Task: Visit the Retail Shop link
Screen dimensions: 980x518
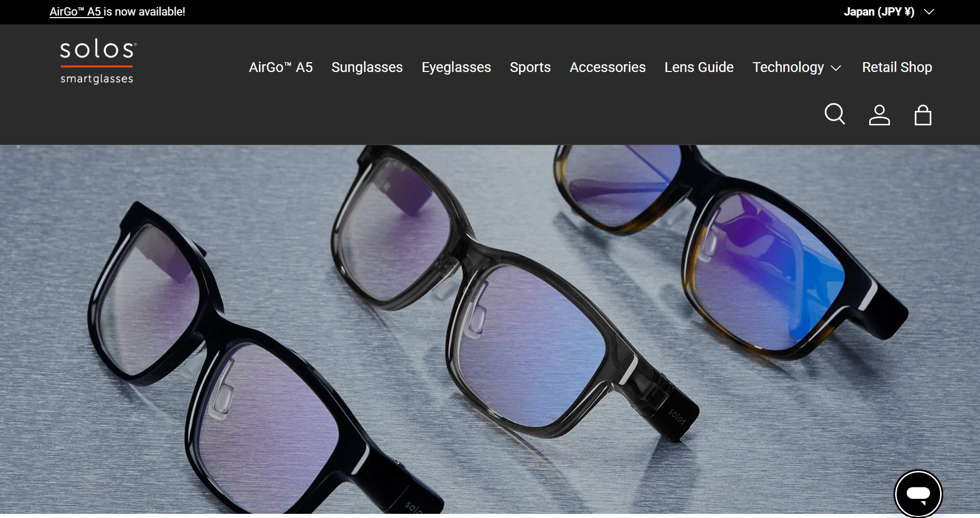Action: click(897, 67)
